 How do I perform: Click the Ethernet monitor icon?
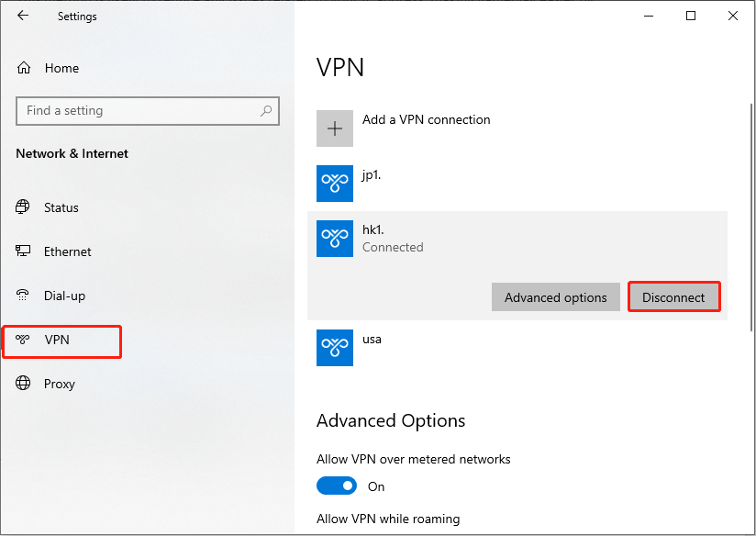pyautogui.click(x=24, y=251)
